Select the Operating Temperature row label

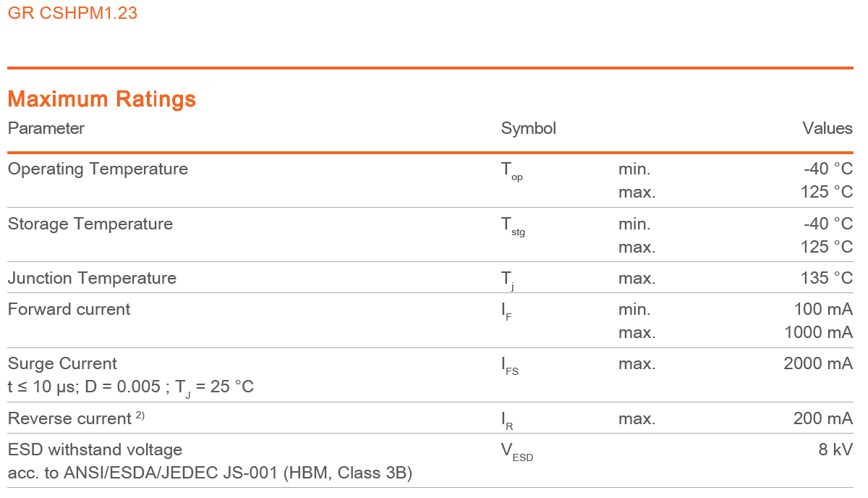pyautogui.click(x=98, y=169)
